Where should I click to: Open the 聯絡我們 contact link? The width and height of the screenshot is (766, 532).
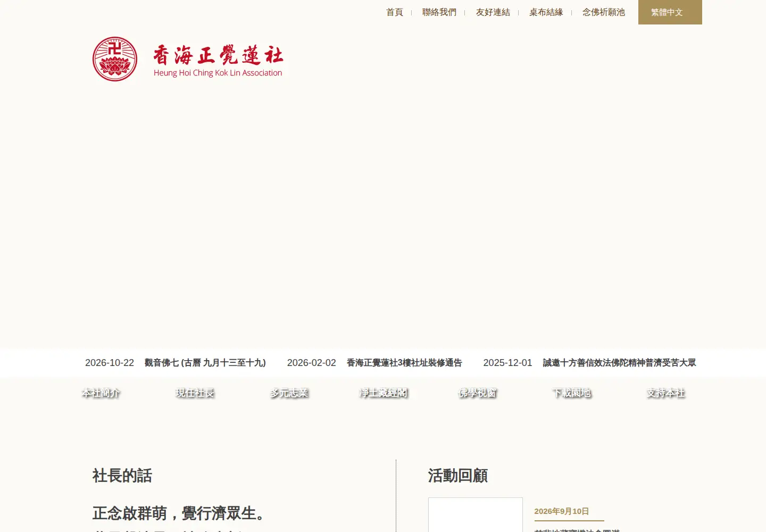click(439, 12)
